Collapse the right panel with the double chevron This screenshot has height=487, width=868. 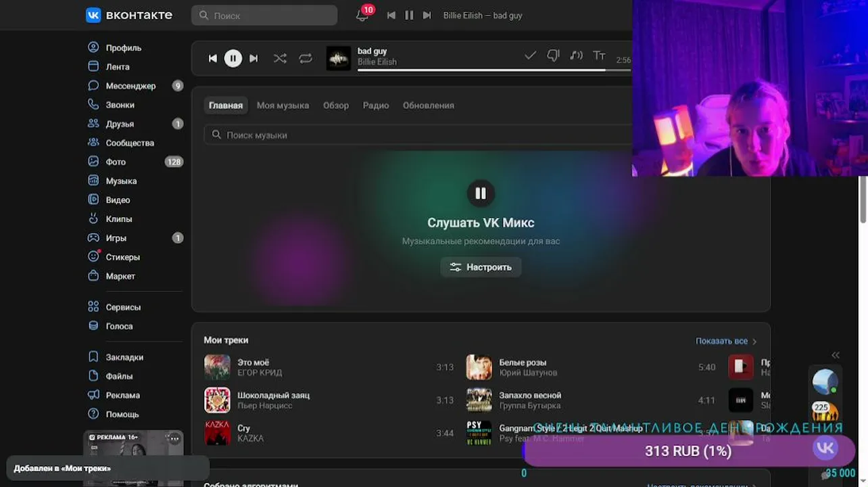[x=836, y=355]
